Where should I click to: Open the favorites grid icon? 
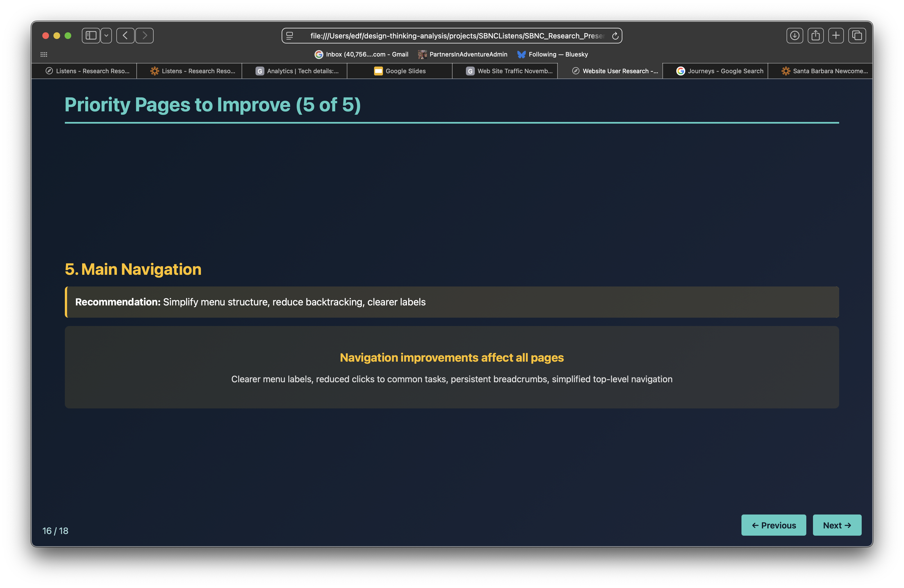click(x=44, y=54)
